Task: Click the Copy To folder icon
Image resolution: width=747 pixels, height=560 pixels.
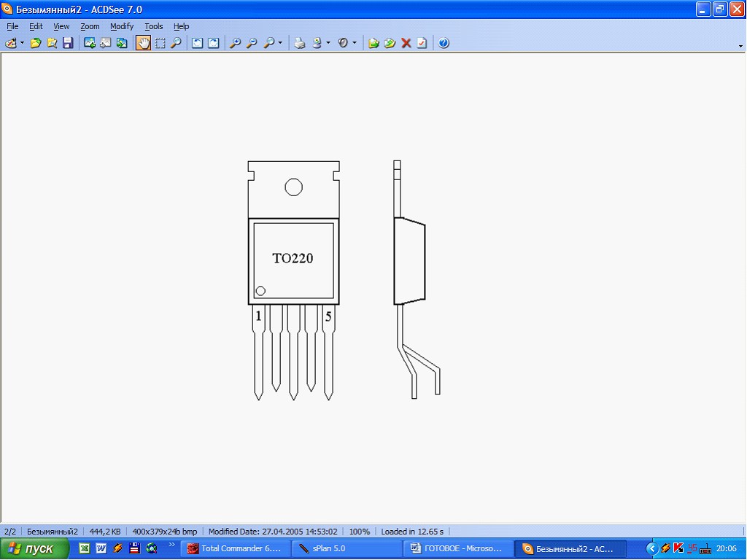Action: [373, 43]
